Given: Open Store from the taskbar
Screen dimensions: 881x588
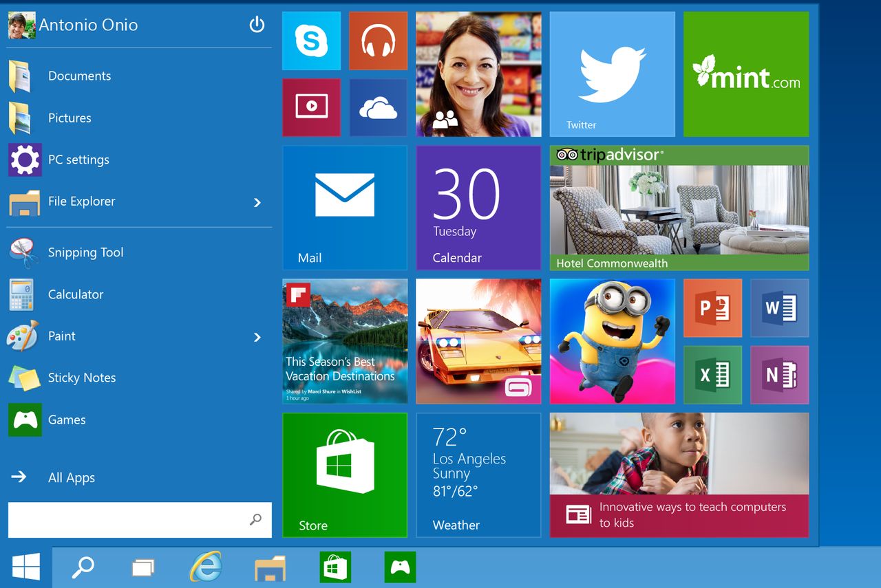Looking at the screenshot, I should [335, 567].
